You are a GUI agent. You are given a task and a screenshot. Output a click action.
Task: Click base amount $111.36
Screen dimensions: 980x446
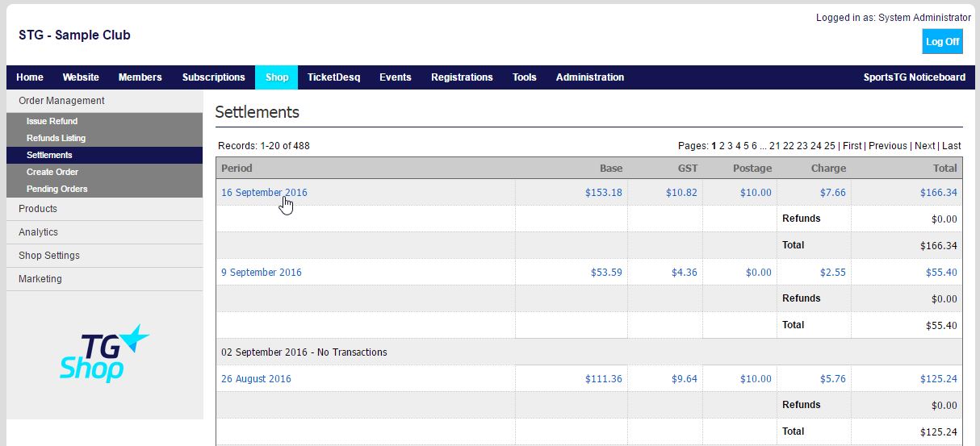point(604,379)
